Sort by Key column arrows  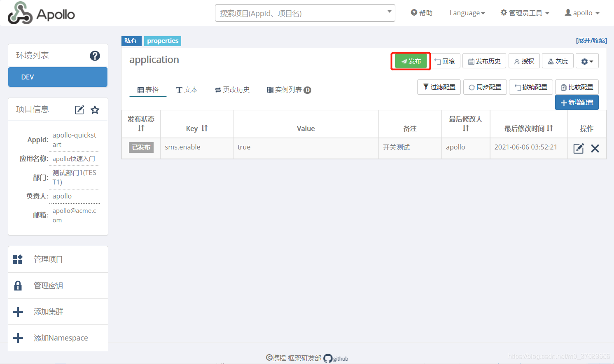pos(204,128)
